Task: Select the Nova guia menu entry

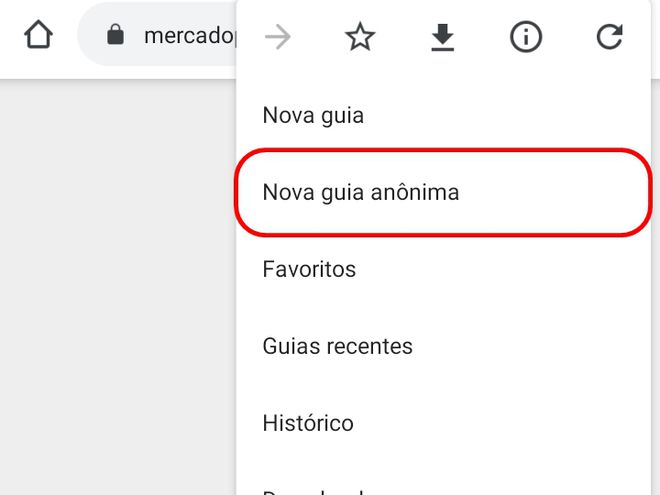Action: 443,115
